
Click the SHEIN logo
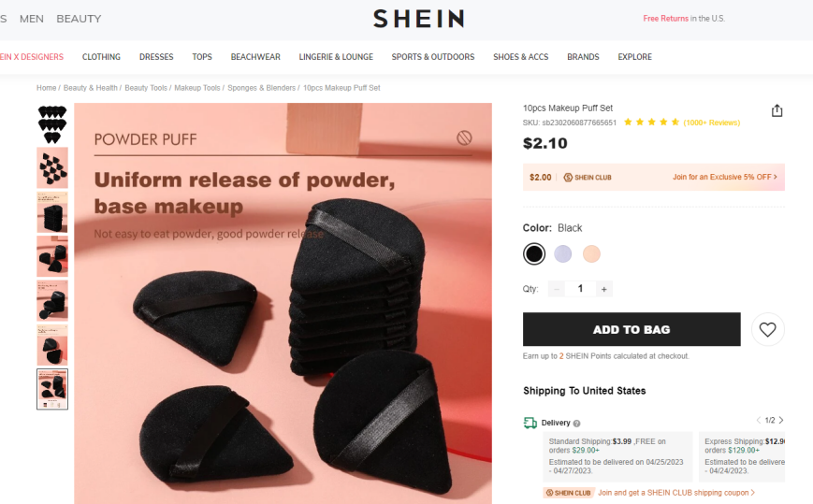418,19
